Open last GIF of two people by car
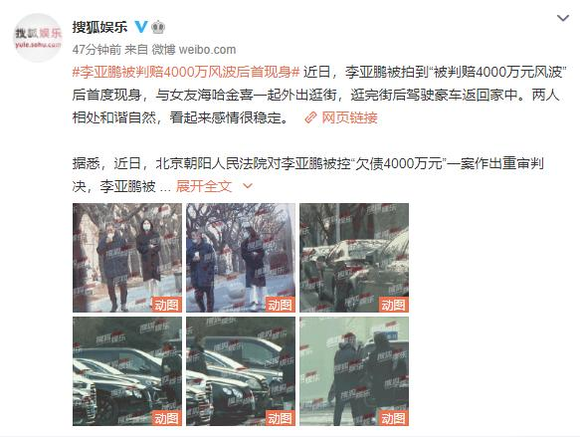The width and height of the screenshot is (580, 437). 354,371
